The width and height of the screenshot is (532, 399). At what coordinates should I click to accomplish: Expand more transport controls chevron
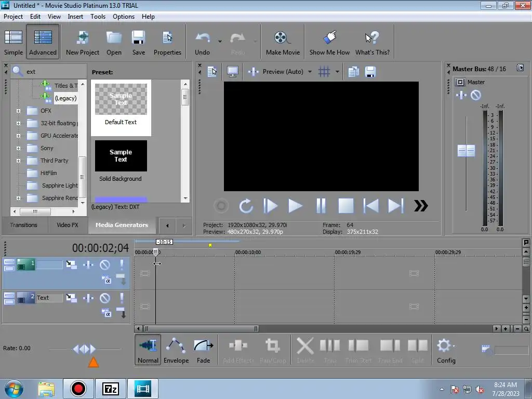(421, 206)
